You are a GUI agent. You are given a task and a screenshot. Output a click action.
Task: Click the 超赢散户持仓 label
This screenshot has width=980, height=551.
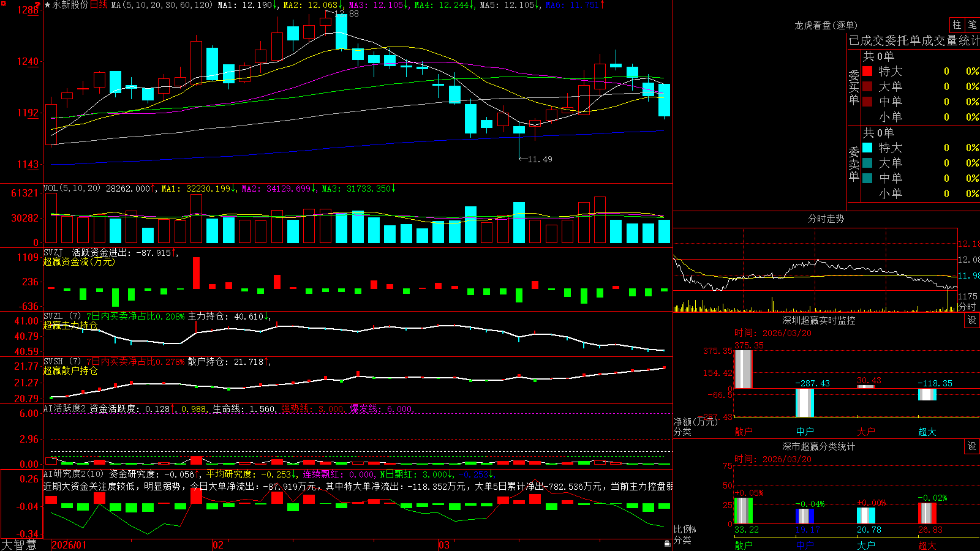pyautogui.click(x=70, y=370)
